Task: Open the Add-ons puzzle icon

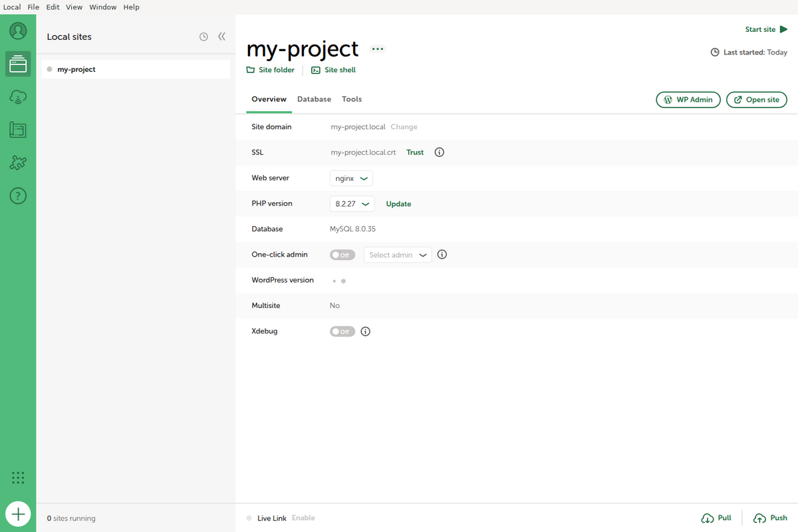Action: (18, 162)
